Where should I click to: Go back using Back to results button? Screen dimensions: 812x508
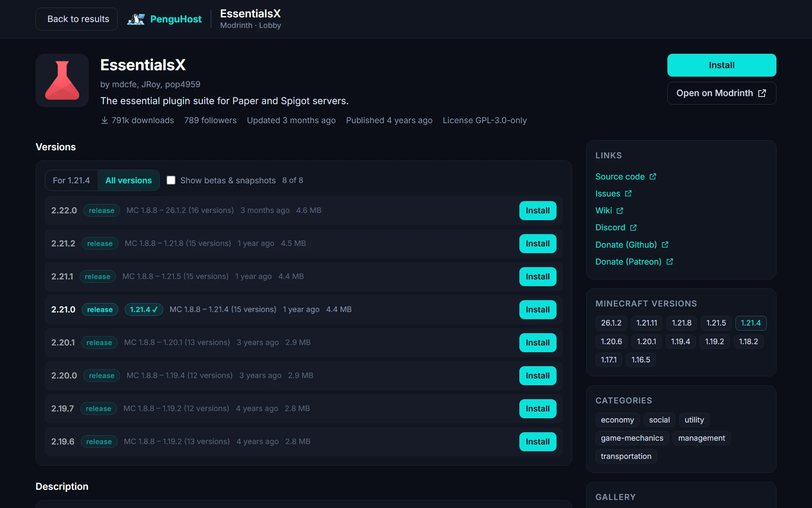[77, 19]
